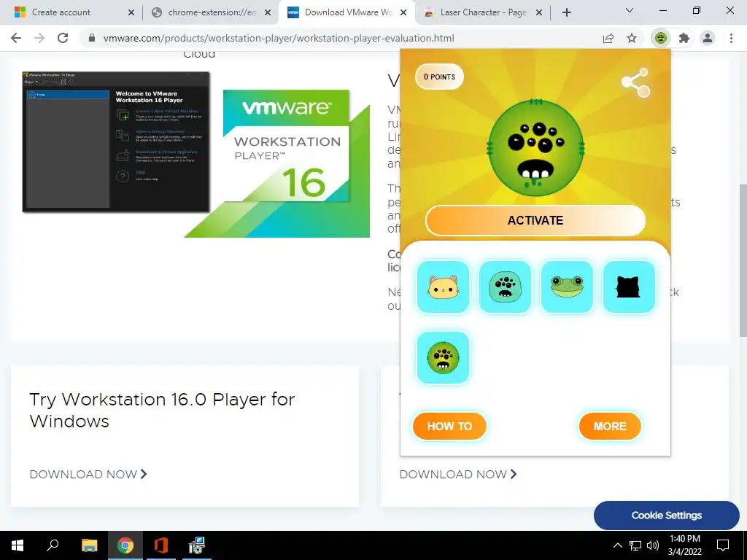
Task: Click the vmware.com address bar URL
Action: [279, 38]
